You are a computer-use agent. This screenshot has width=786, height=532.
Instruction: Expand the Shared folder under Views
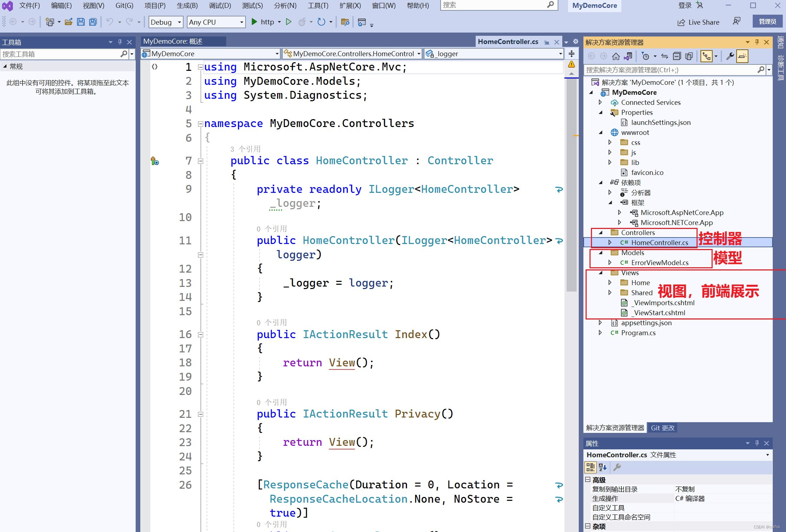pyautogui.click(x=610, y=292)
